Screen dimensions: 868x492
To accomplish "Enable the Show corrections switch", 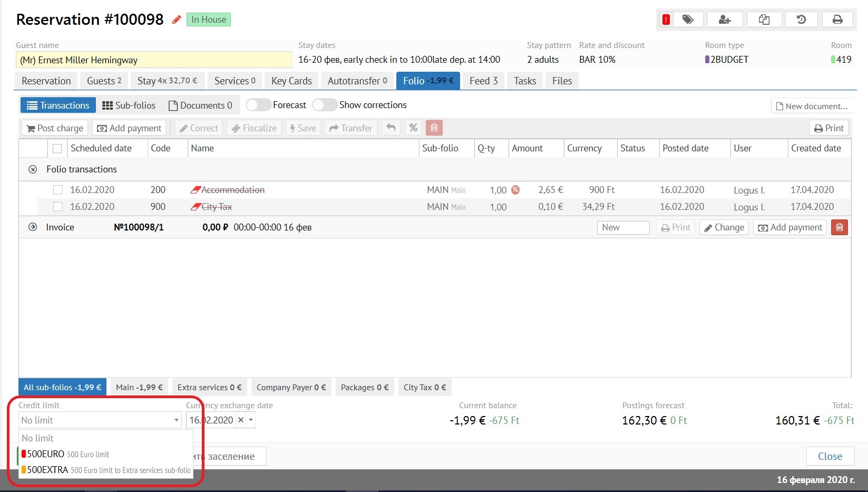I will click(325, 105).
